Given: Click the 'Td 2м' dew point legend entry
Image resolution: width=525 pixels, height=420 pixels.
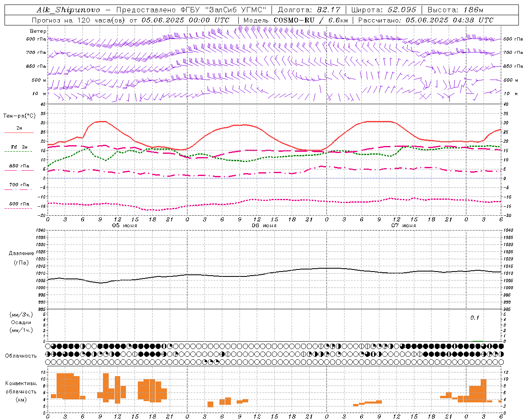Looking at the screenshot, I should click(x=19, y=147).
